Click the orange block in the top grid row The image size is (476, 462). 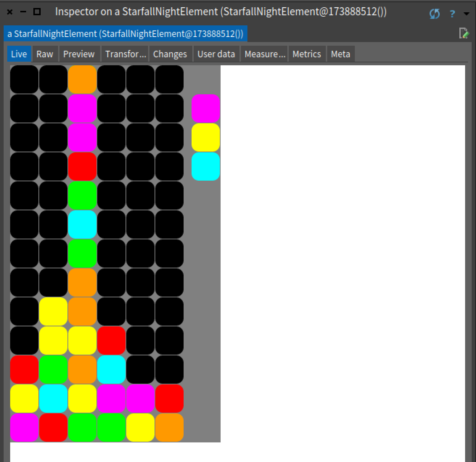[82, 79]
